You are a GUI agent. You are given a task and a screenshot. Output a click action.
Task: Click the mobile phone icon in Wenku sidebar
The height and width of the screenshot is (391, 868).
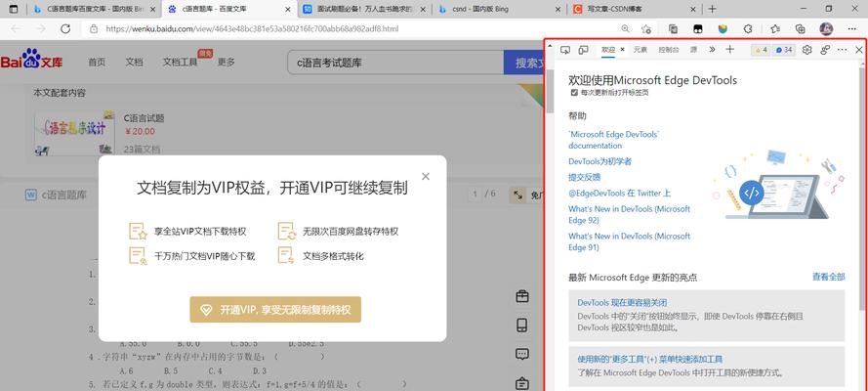522,326
